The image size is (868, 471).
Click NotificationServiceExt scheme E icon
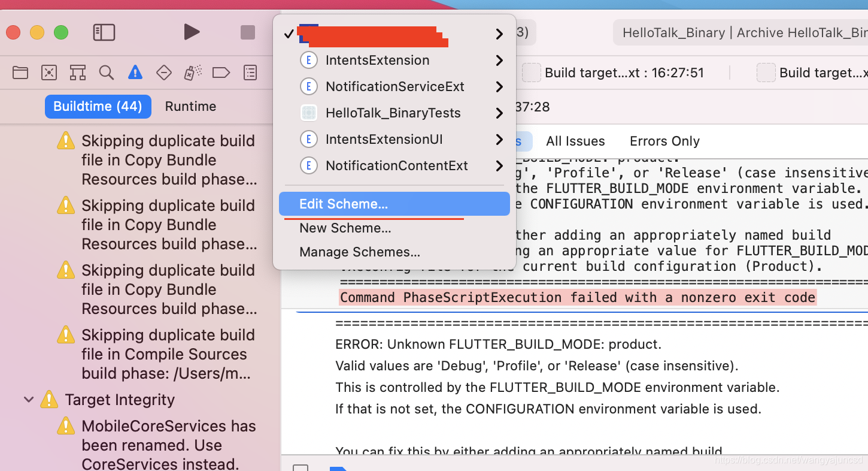coord(308,86)
